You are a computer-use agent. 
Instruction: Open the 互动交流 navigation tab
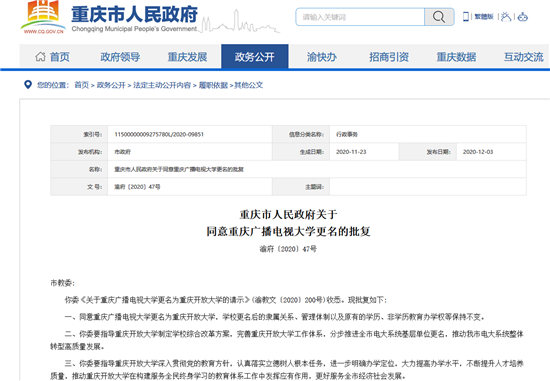tap(524, 56)
